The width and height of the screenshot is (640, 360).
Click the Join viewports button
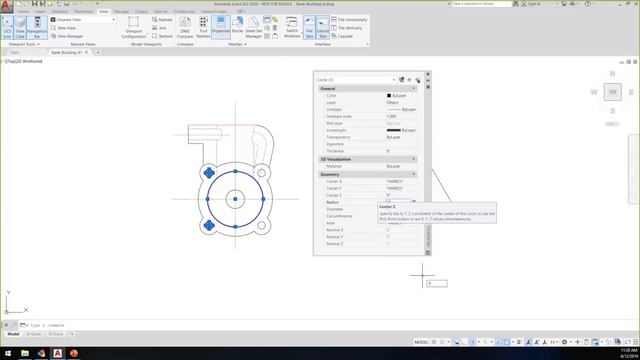(159, 28)
